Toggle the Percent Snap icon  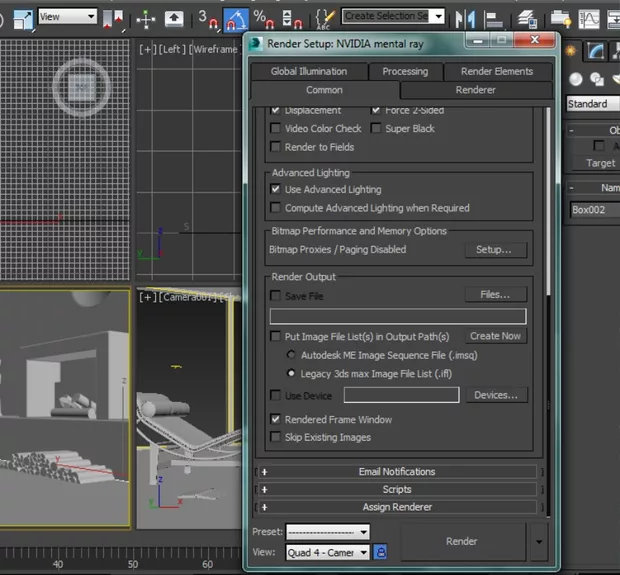(x=264, y=19)
